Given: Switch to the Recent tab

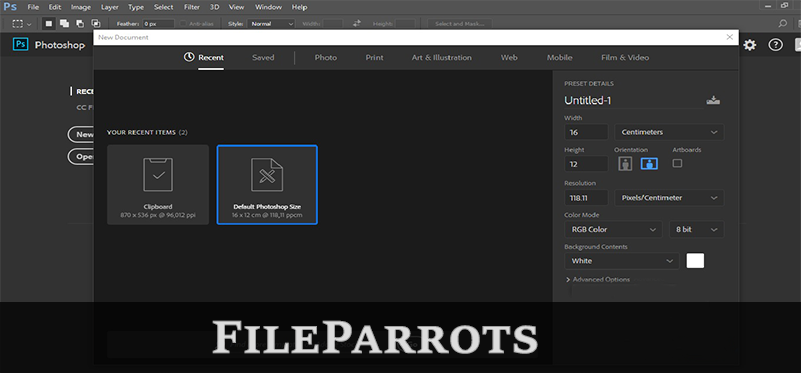Looking at the screenshot, I should click(204, 58).
